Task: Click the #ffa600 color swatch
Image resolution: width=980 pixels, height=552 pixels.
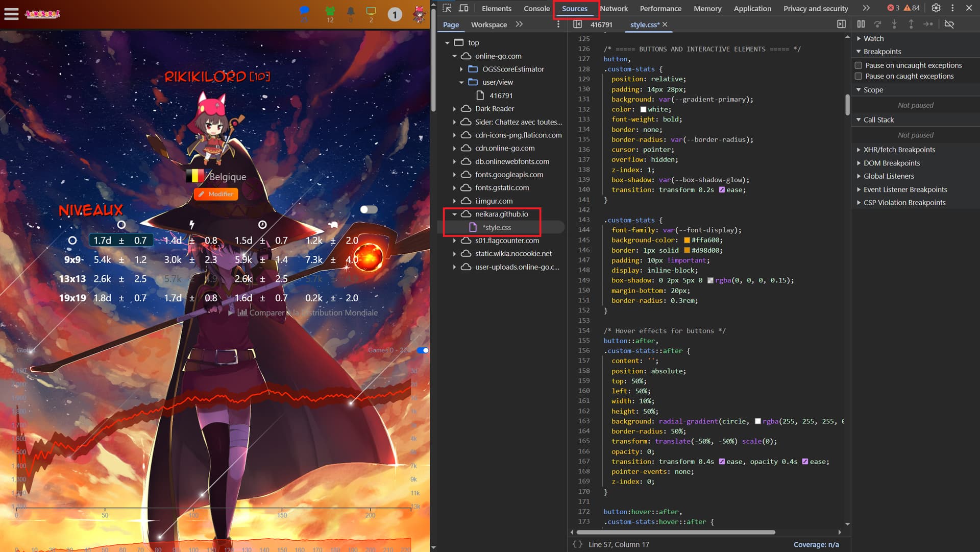Action: click(x=687, y=240)
